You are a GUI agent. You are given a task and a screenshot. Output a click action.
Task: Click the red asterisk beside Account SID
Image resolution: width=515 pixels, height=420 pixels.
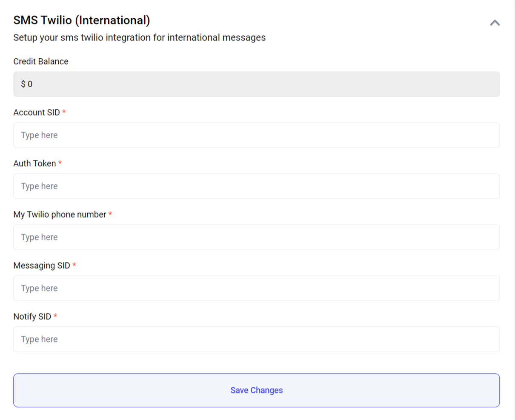(x=64, y=112)
